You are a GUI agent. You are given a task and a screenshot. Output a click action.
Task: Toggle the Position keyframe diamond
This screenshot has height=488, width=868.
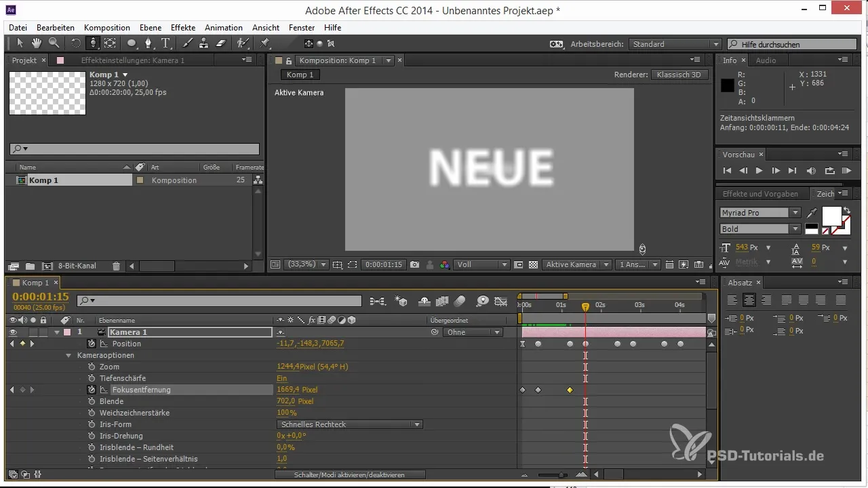pyautogui.click(x=22, y=344)
